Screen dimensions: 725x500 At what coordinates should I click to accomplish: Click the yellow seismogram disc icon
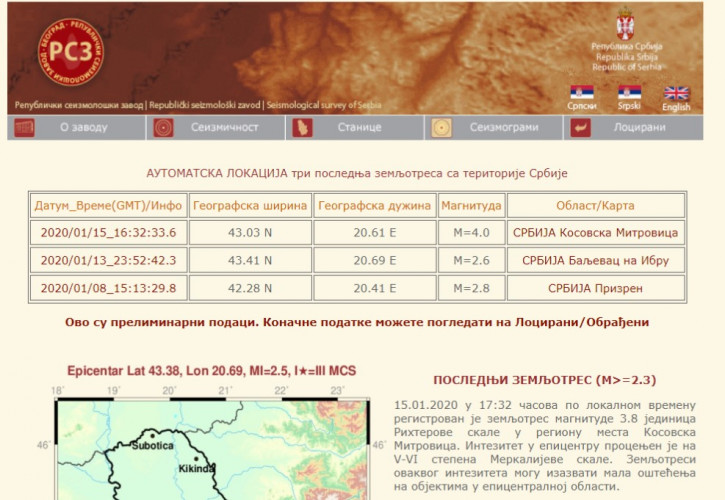442,128
